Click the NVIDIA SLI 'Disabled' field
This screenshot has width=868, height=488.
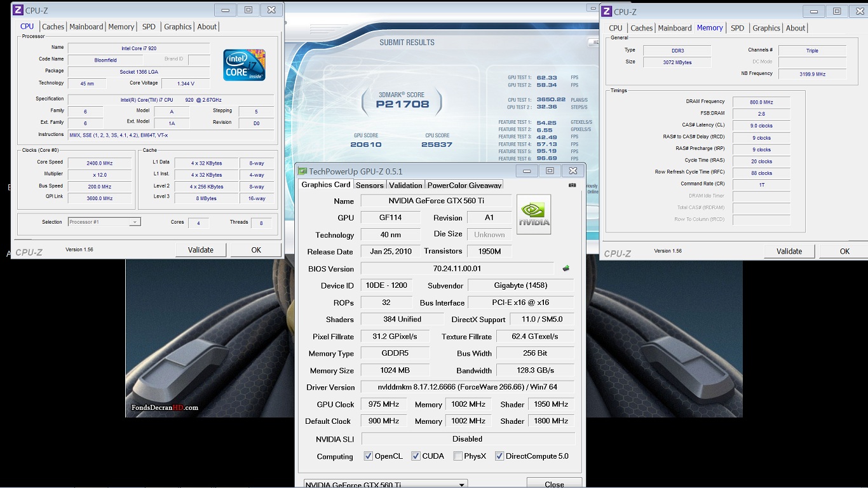coord(468,438)
